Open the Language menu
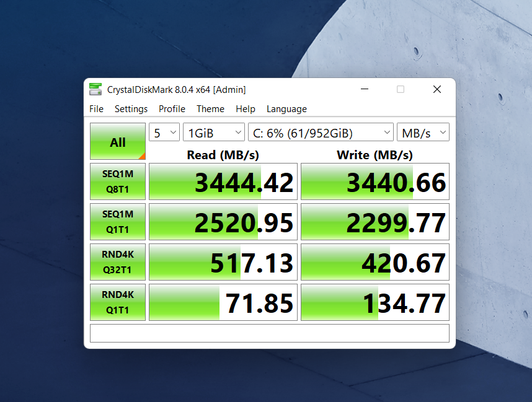The width and height of the screenshot is (532, 402). coord(286,109)
